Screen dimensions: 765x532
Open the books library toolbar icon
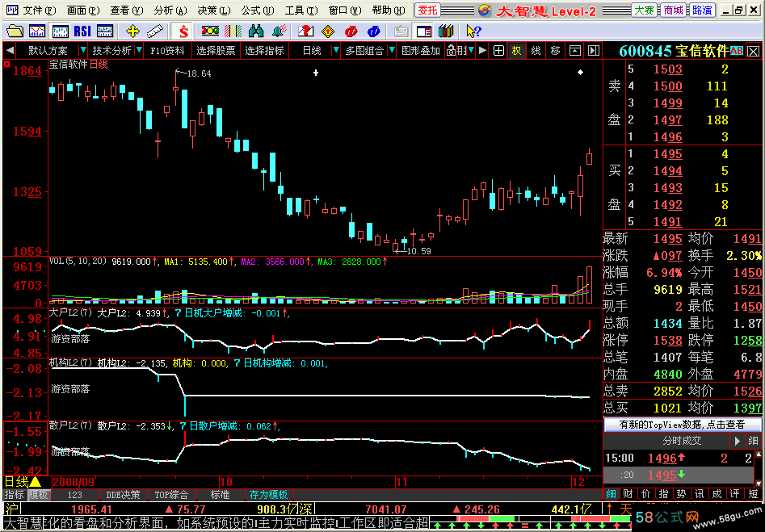(x=446, y=31)
